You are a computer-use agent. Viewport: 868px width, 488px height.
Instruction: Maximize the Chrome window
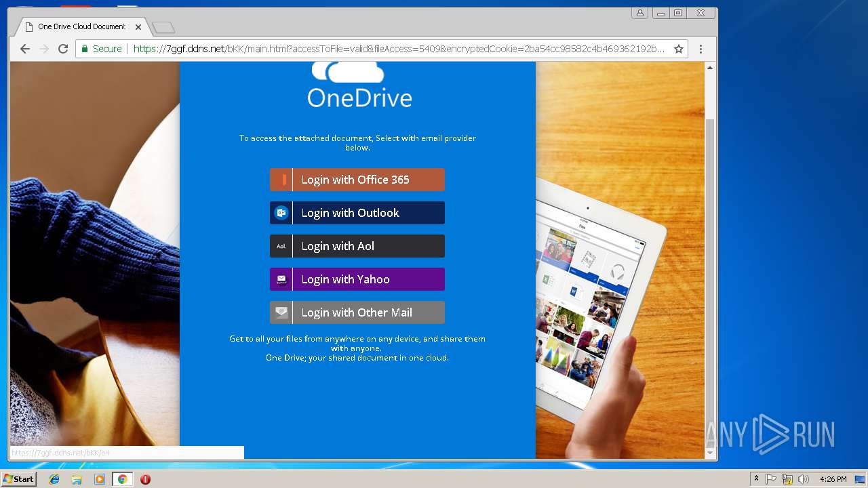[x=678, y=13]
